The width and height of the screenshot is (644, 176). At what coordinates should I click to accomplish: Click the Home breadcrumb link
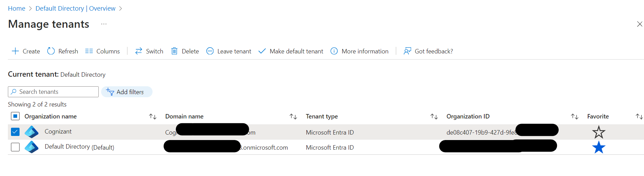click(16, 8)
